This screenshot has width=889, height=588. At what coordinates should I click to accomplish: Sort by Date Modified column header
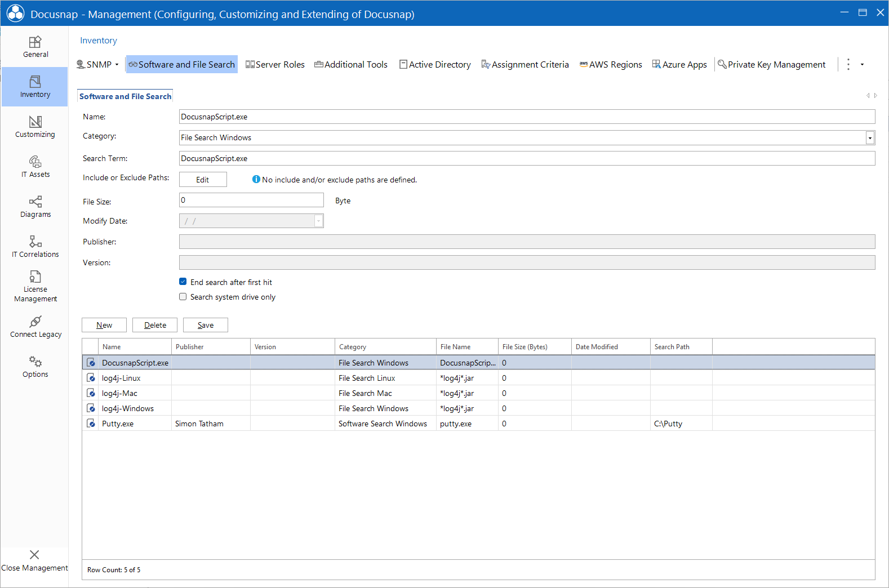(x=611, y=347)
